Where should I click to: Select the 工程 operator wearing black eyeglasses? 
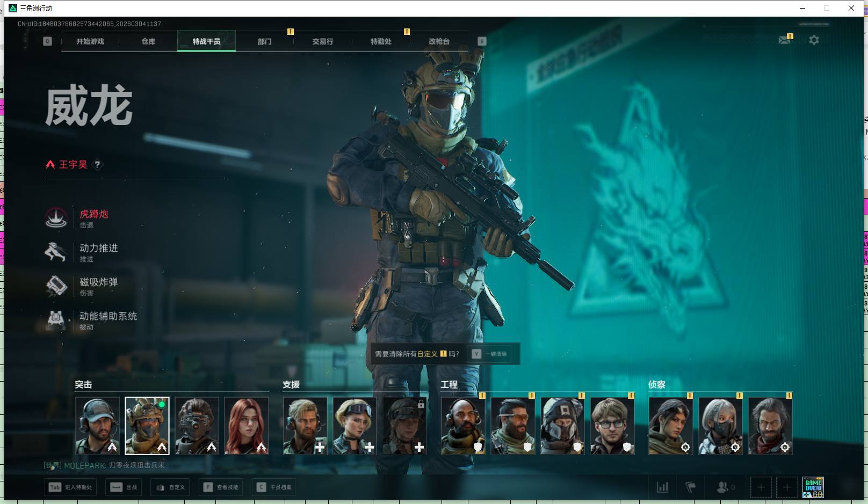[x=612, y=426]
